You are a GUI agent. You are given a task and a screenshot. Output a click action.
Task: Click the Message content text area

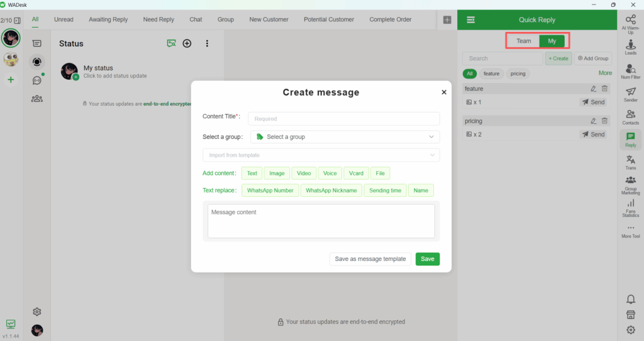pos(321,221)
